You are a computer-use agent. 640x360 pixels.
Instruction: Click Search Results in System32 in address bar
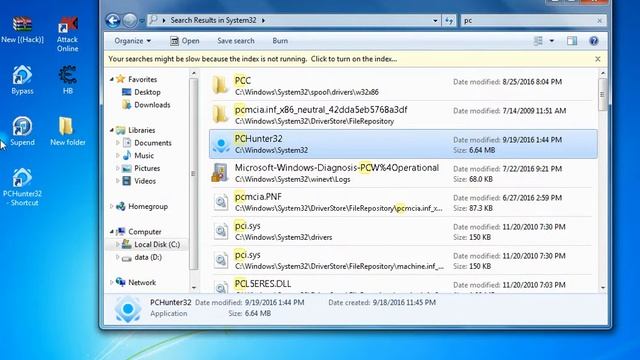tap(213, 20)
